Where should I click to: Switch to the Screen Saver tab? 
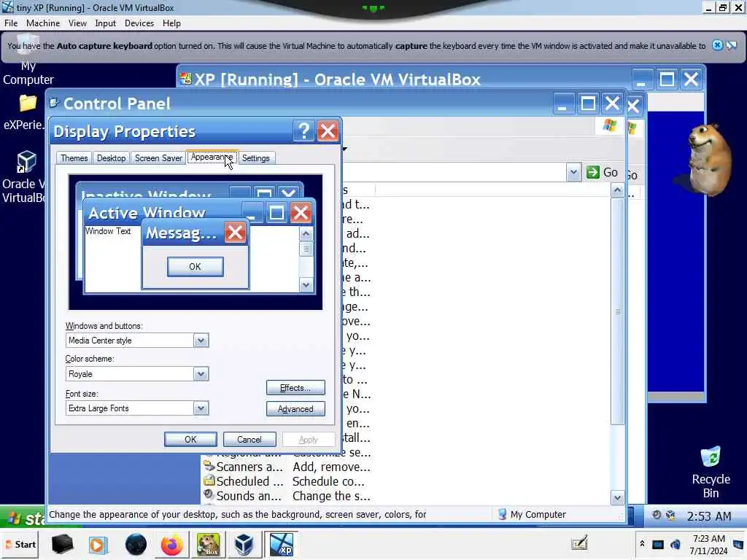[x=158, y=158]
